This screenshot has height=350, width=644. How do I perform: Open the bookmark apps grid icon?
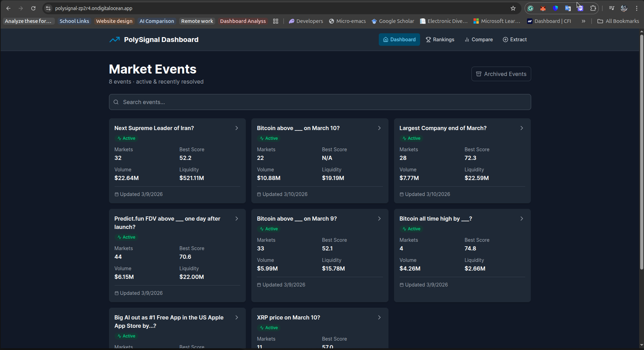[276, 21]
